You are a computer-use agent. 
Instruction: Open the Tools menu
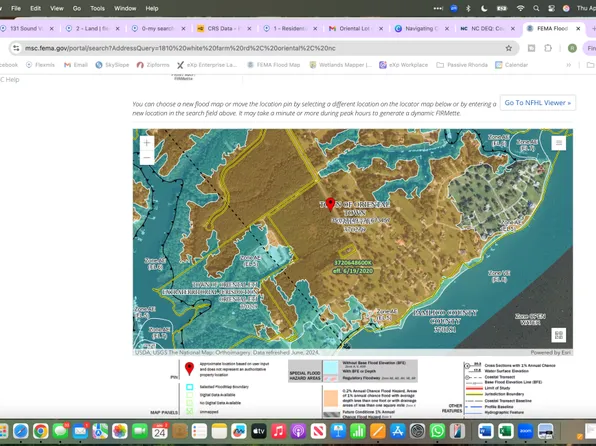pyautogui.click(x=97, y=8)
